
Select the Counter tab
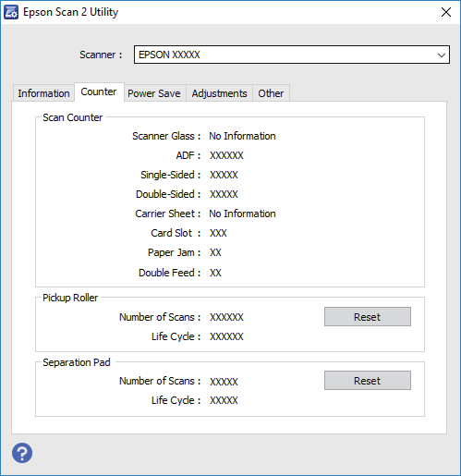(99, 92)
